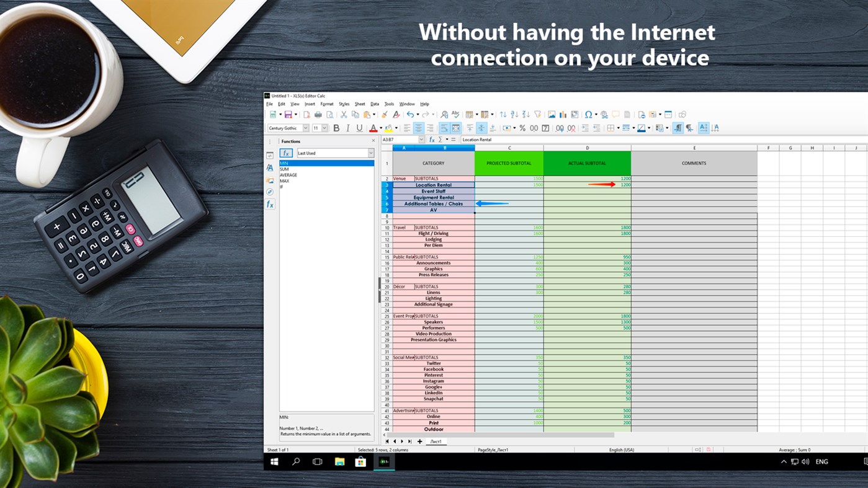Open the font name dropdown

pyautogui.click(x=306, y=128)
